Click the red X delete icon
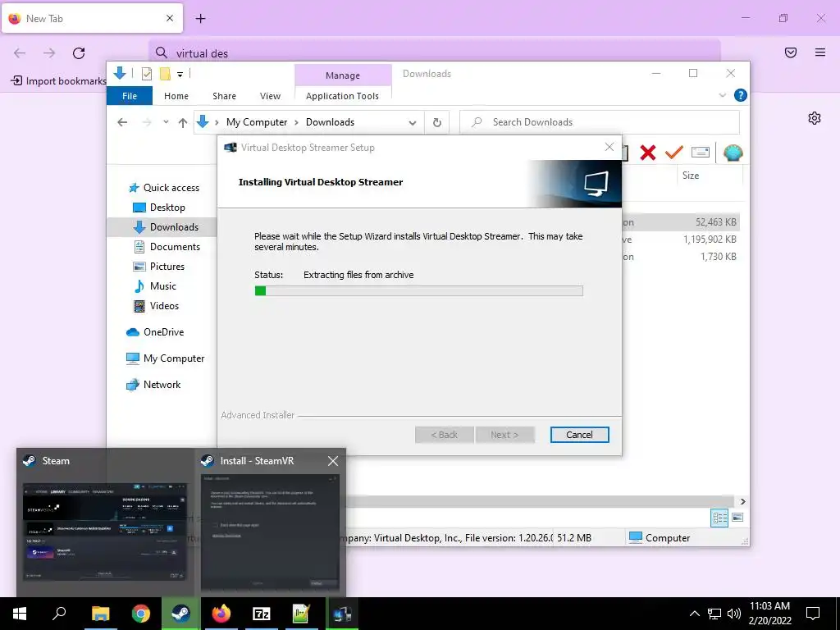Screen dimensions: 840x630 [648, 153]
